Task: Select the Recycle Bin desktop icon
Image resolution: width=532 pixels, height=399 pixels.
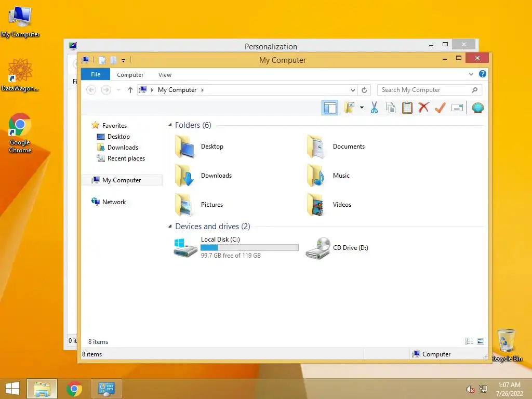Action: (507, 345)
